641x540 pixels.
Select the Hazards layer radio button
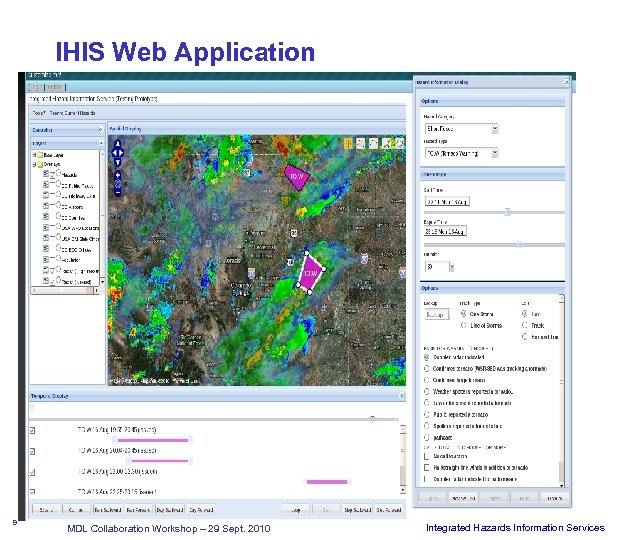(x=58, y=173)
